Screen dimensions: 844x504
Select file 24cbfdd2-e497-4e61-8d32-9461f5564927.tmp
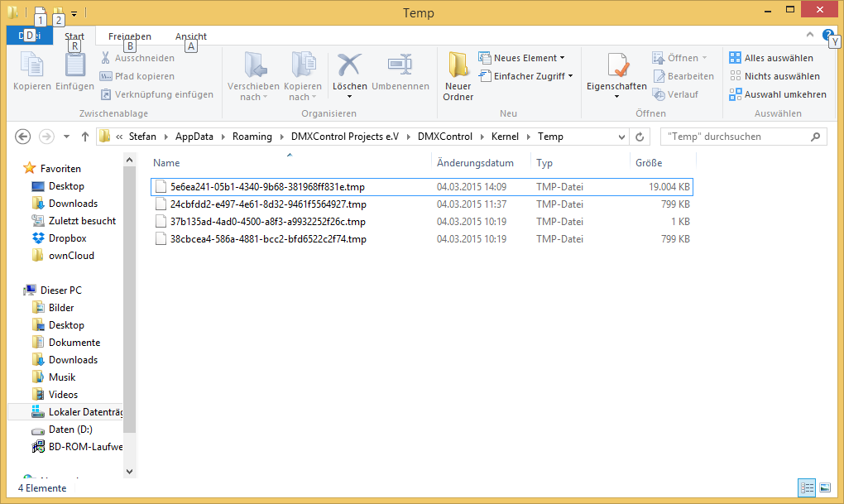tap(267, 204)
